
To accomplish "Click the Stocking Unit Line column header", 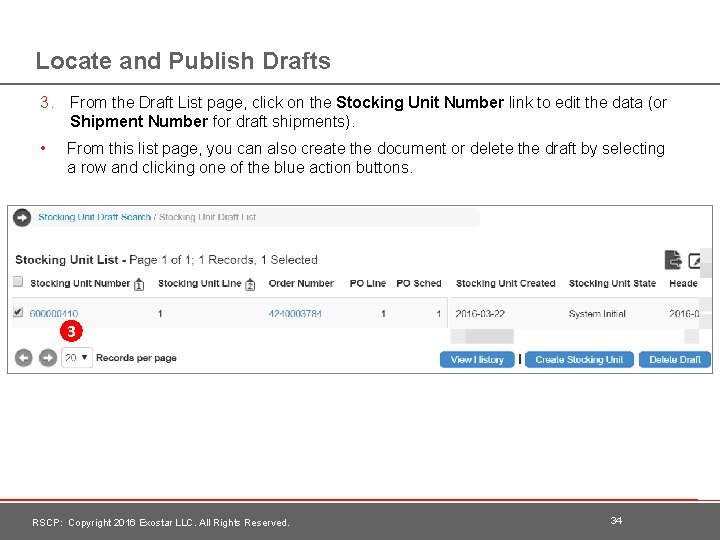I will pos(200,283).
